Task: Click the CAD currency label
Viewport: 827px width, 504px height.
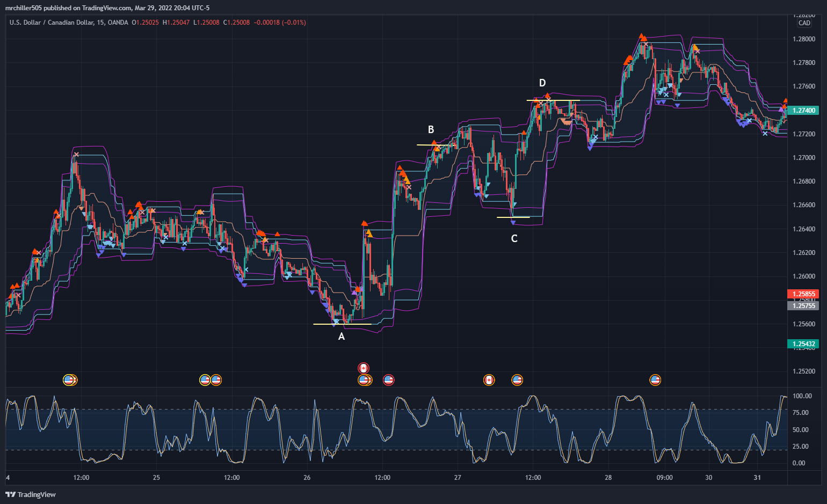Action: pyautogui.click(x=804, y=23)
